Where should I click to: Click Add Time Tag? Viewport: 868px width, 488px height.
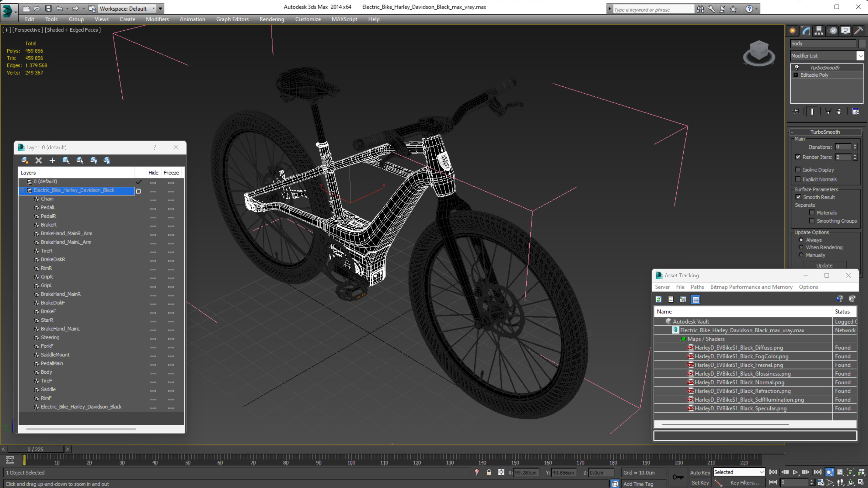coord(638,484)
